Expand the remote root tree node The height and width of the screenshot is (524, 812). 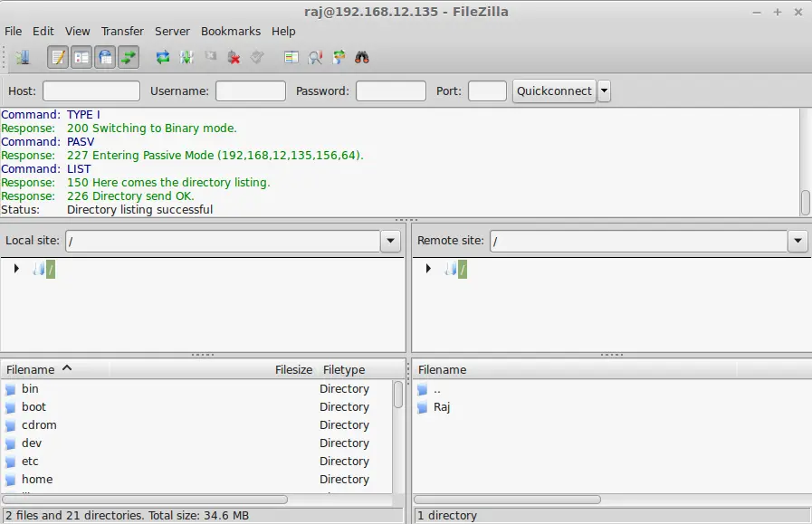[428, 268]
